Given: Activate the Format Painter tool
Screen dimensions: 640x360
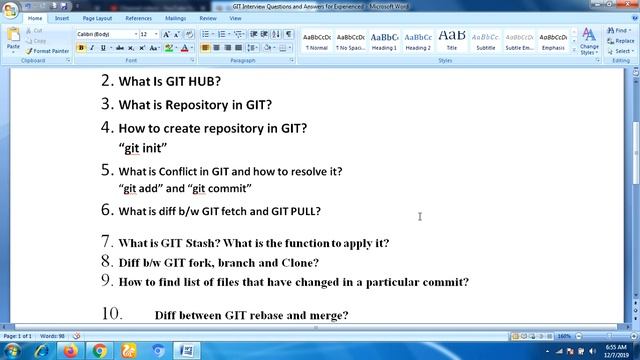Looking at the screenshot, I should (x=47, y=51).
